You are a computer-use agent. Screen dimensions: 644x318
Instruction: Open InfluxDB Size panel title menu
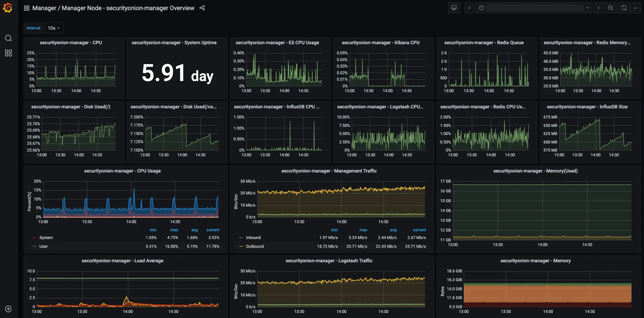[x=587, y=107]
